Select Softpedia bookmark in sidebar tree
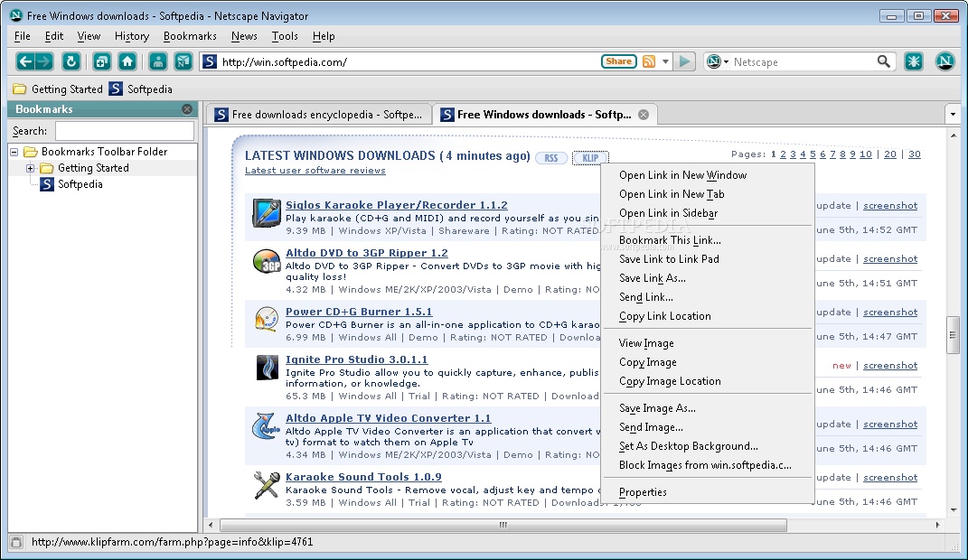Screen dimensions: 968x560 pos(80,184)
